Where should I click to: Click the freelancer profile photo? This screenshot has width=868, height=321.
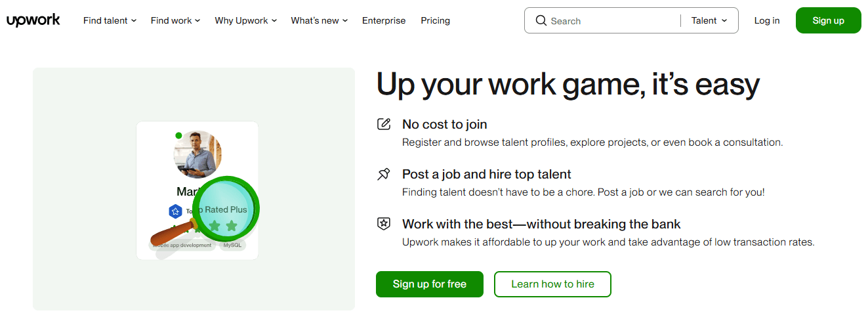pyautogui.click(x=197, y=154)
